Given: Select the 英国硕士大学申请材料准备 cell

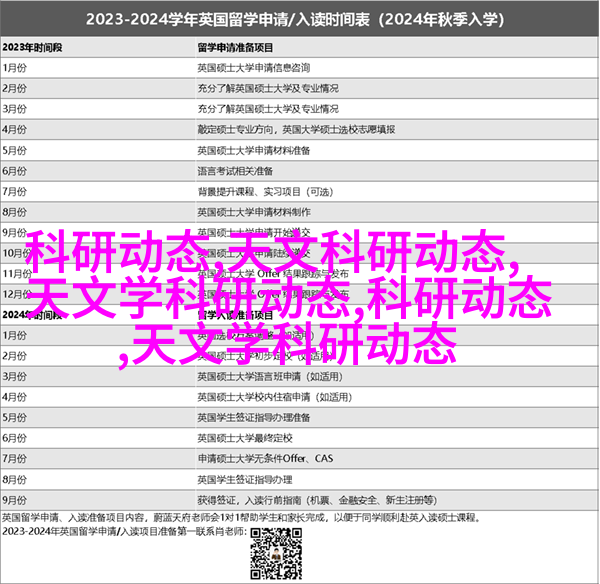Looking at the screenshot, I should click(254, 149).
